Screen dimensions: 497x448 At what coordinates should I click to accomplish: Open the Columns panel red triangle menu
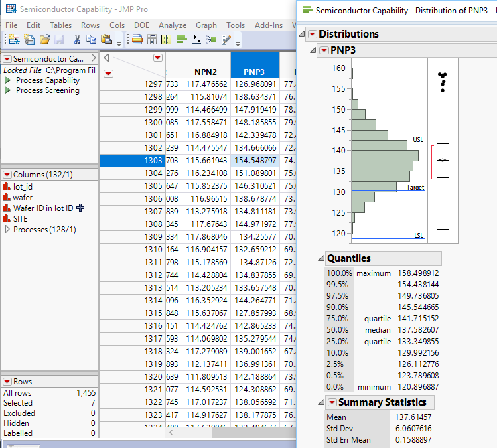click(x=7, y=175)
